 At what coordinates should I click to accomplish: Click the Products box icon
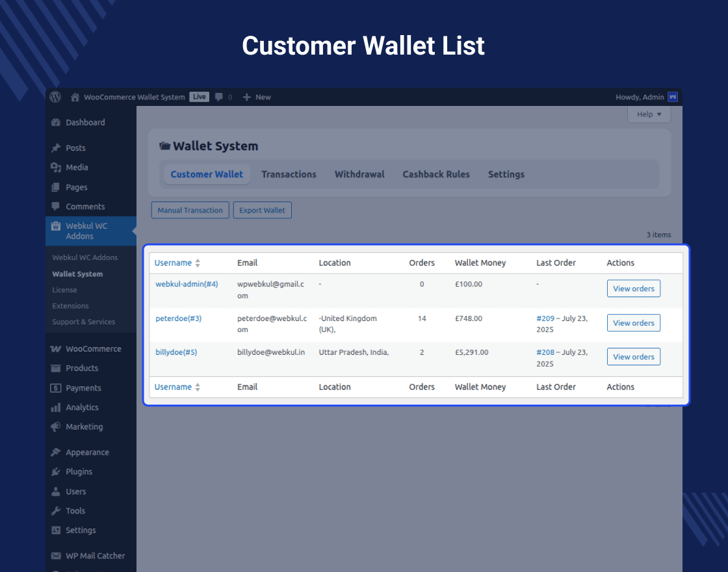(56, 368)
